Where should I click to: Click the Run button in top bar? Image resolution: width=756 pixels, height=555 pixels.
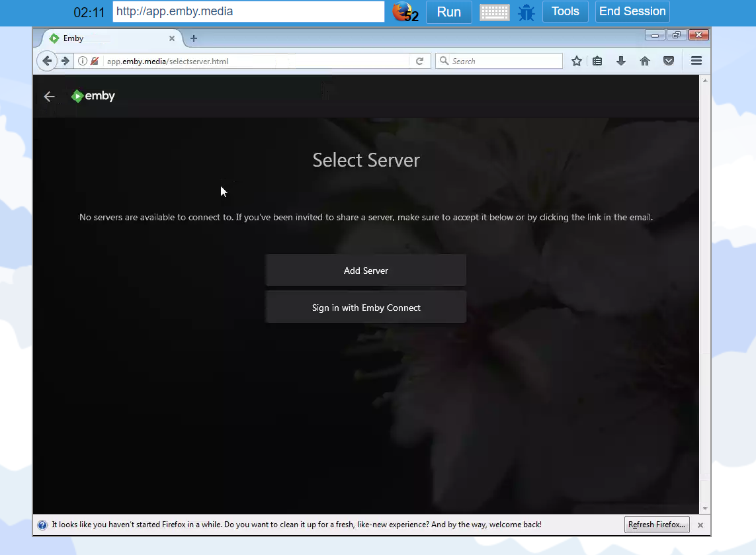[449, 11]
